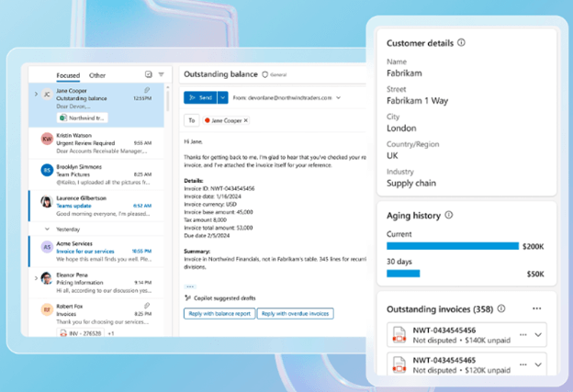
Task: Click the PDF icon for NWT-0434545465
Action: [399, 364]
